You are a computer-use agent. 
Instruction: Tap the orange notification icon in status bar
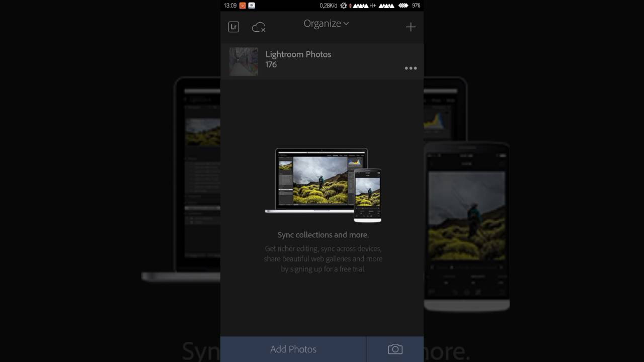tap(243, 6)
